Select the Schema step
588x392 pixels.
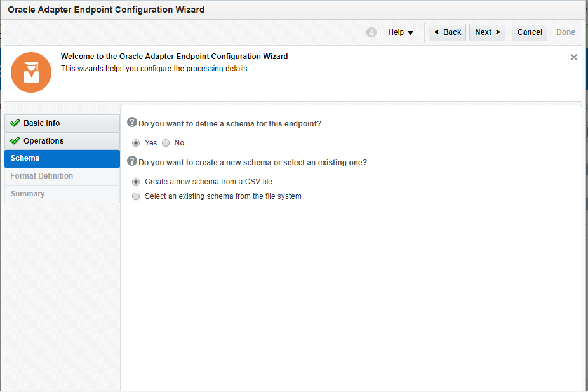pos(62,158)
